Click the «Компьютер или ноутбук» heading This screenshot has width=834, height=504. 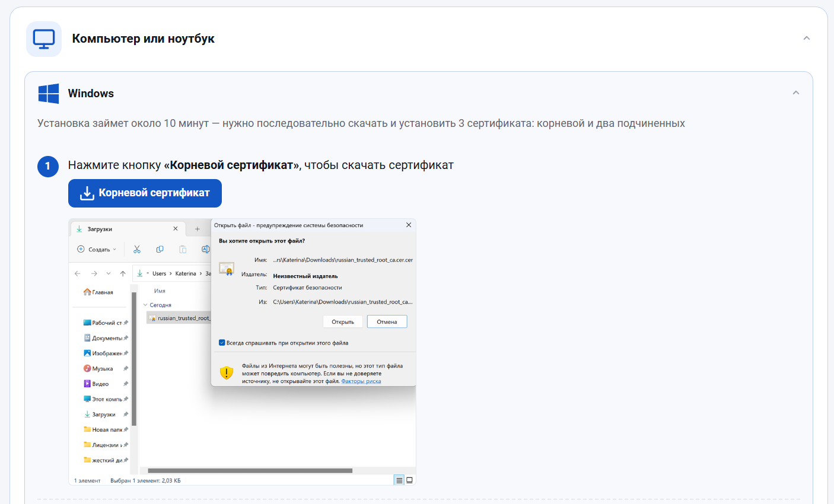point(143,39)
